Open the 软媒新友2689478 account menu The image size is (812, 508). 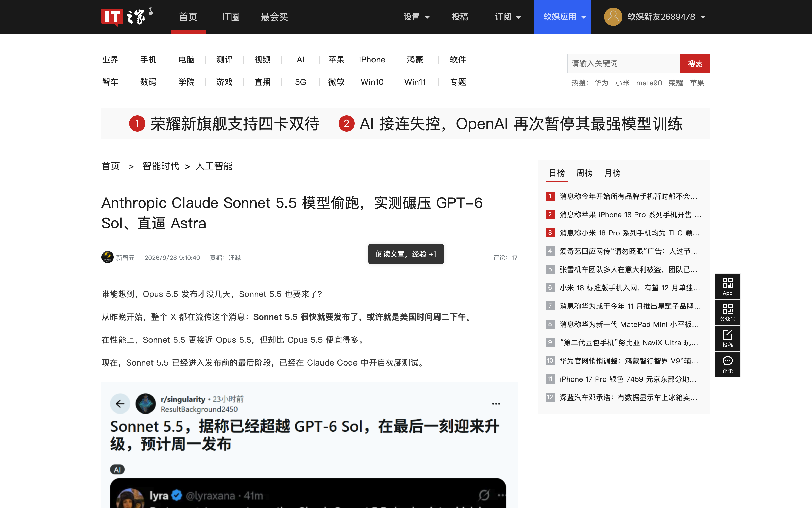[666, 17]
